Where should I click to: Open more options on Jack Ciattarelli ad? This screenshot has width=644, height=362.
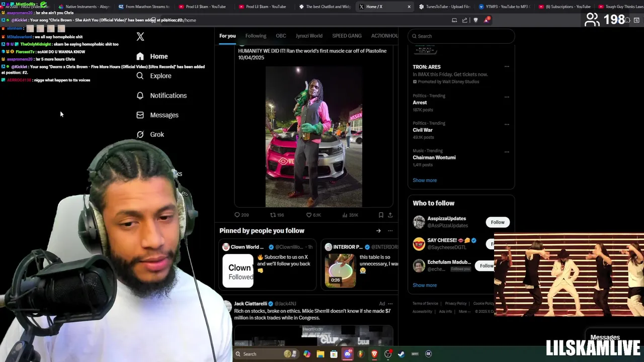pos(390,304)
